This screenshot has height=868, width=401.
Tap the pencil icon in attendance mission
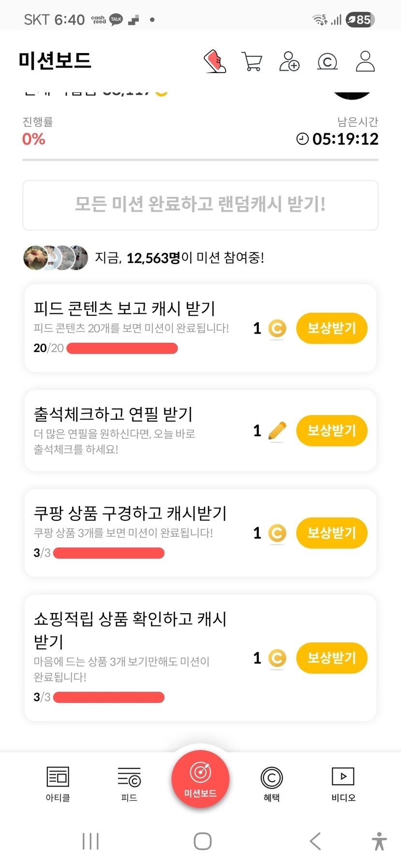click(x=277, y=431)
